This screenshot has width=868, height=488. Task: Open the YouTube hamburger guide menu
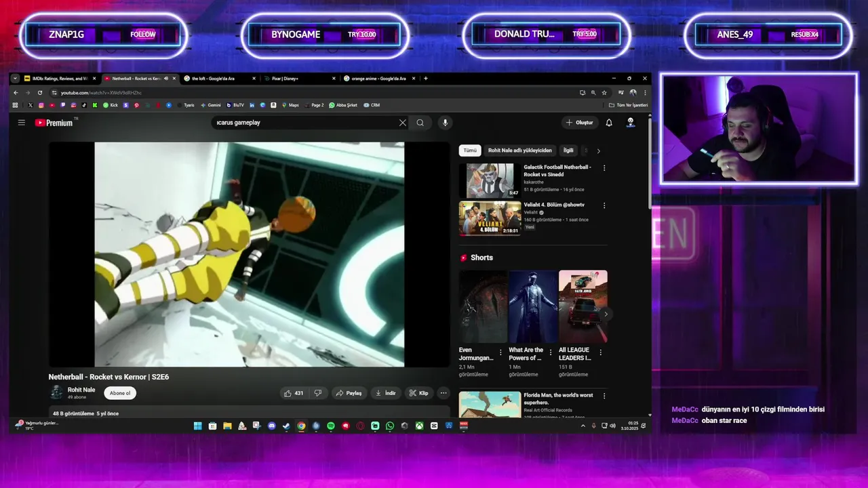click(21, 123)
